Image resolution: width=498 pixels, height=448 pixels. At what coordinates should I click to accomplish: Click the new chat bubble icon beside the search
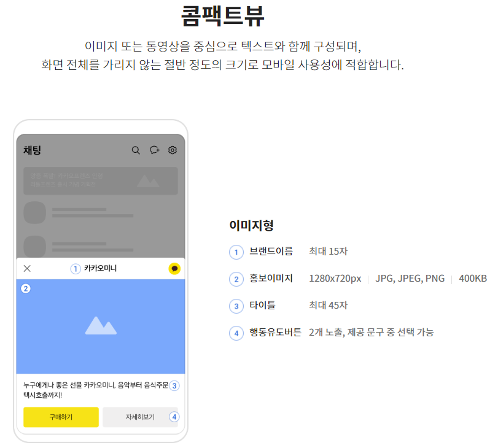[154, 150]
